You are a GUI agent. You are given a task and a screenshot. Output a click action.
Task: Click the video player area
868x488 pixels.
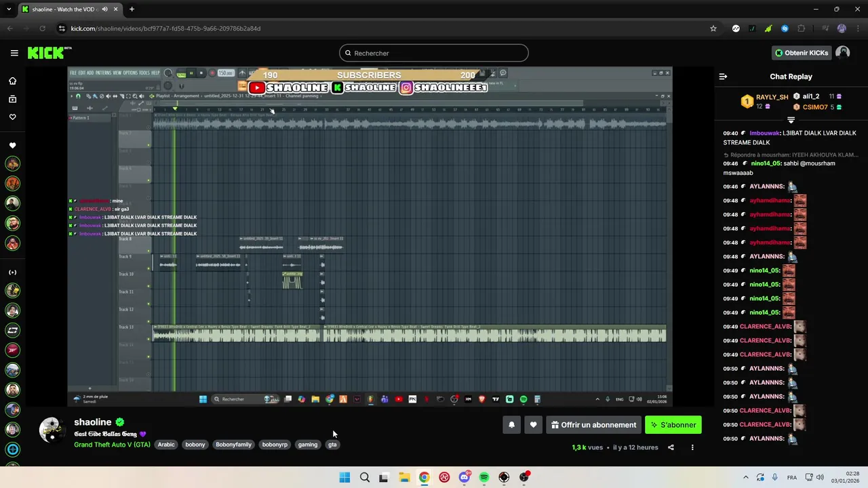370,237
